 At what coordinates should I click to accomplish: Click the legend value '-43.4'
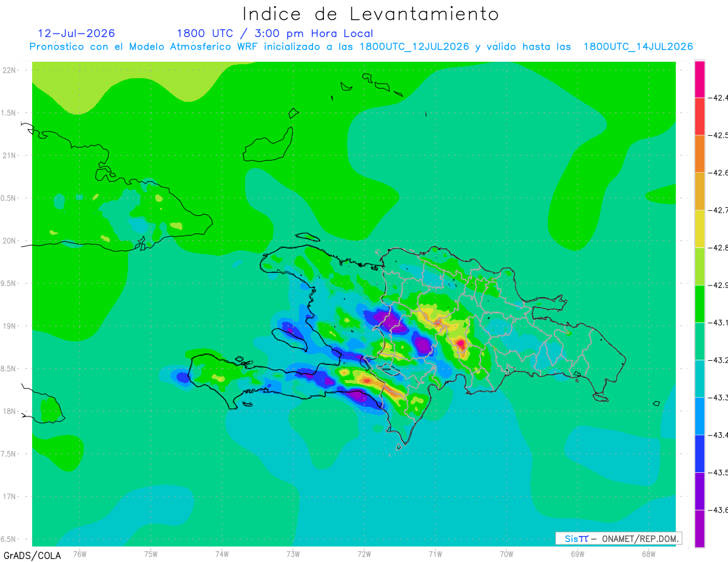pos(718,435)
